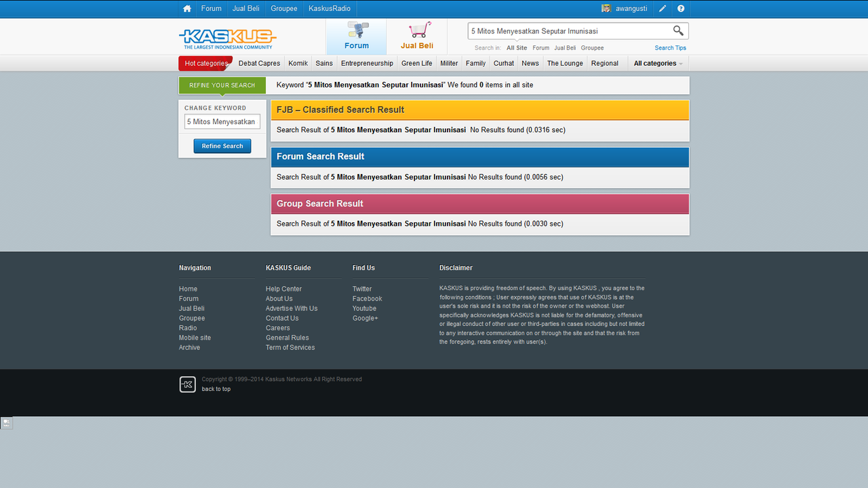Open the help question mark icon
The image size is (868, 488).
(x=681, y=9)
